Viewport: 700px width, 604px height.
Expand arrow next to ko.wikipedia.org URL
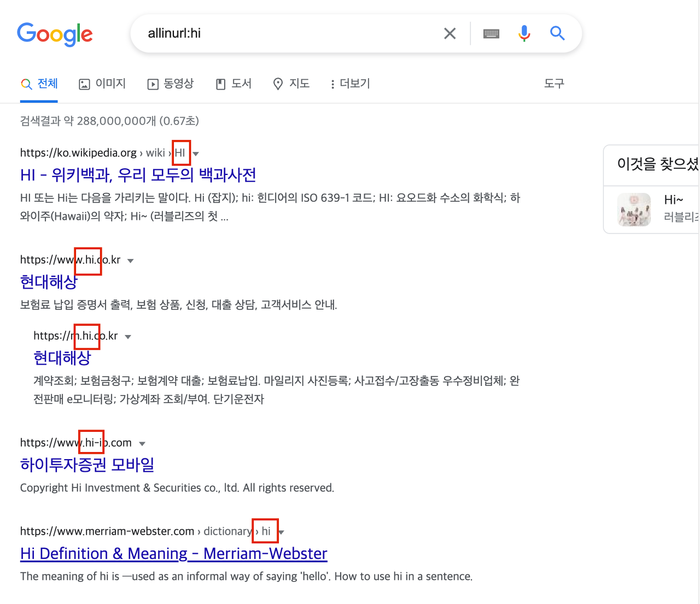tap(196, 154)
